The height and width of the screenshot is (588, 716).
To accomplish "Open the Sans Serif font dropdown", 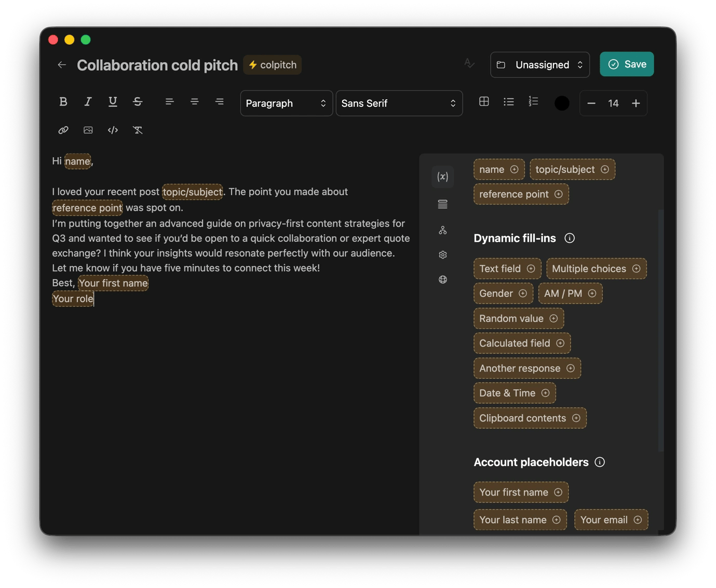I will [399, 103].
